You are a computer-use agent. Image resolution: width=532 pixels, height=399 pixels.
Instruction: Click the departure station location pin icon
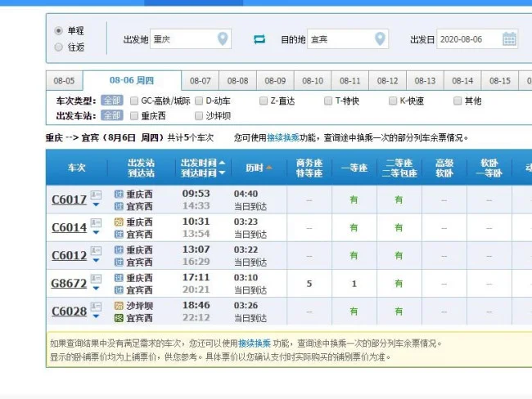pyautogui.click(x=223, y=38)
